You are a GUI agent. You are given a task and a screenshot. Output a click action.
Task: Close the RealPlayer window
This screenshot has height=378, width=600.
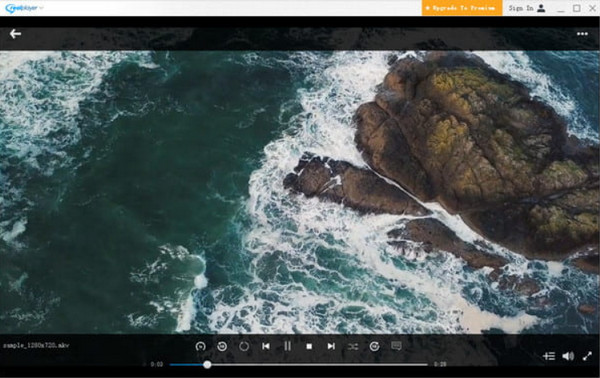coord(592,8)
